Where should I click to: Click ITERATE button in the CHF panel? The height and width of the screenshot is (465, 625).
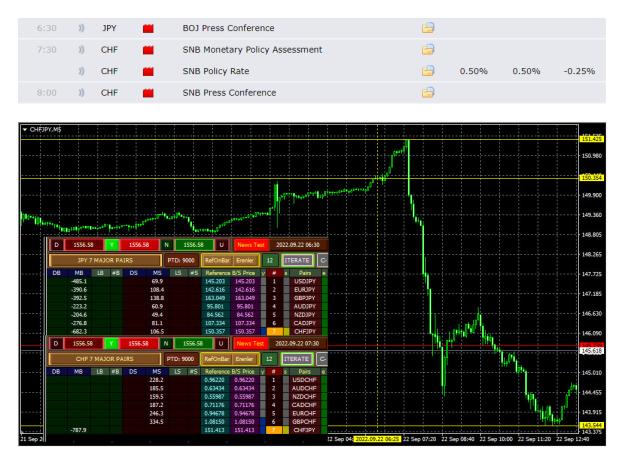tap(297, 359)
